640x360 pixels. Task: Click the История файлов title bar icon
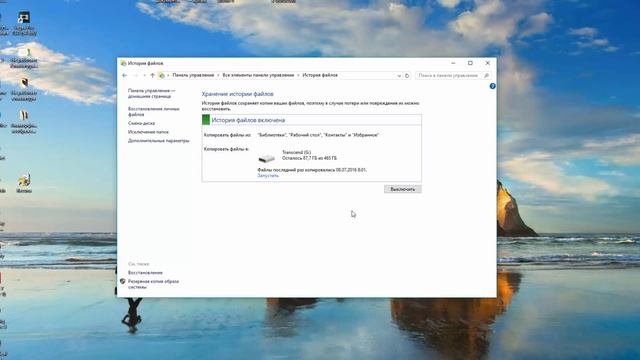(x=123, y=63)
